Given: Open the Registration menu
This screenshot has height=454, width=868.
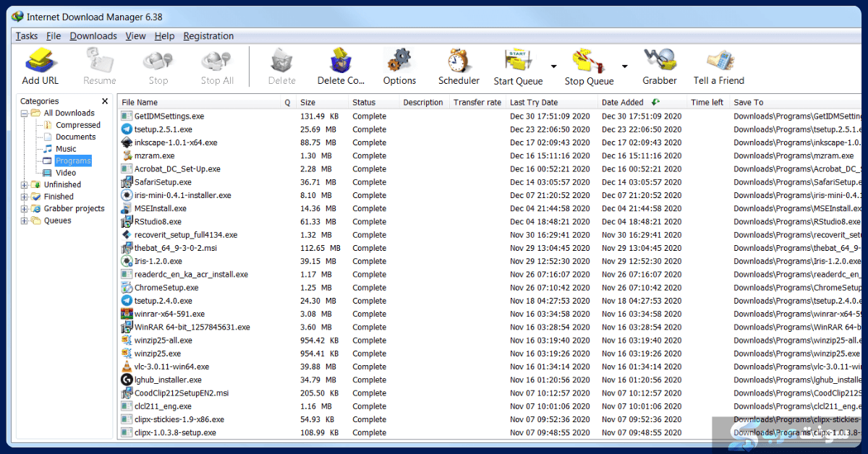Looking at the screenshot, I should coord(208,36).
